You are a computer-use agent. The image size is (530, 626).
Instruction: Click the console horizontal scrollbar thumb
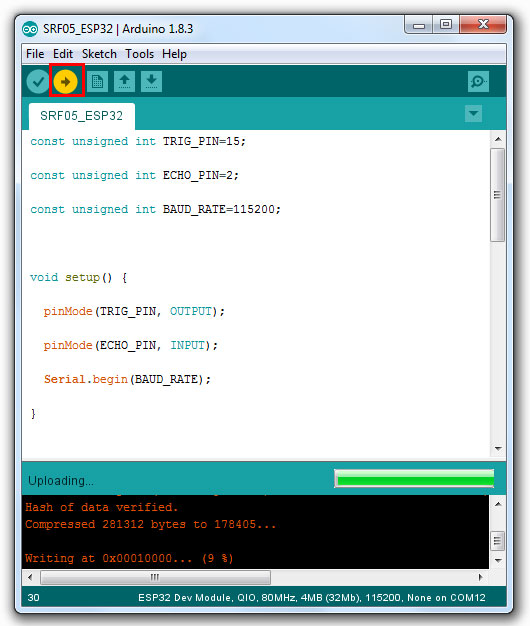point(155,577)
